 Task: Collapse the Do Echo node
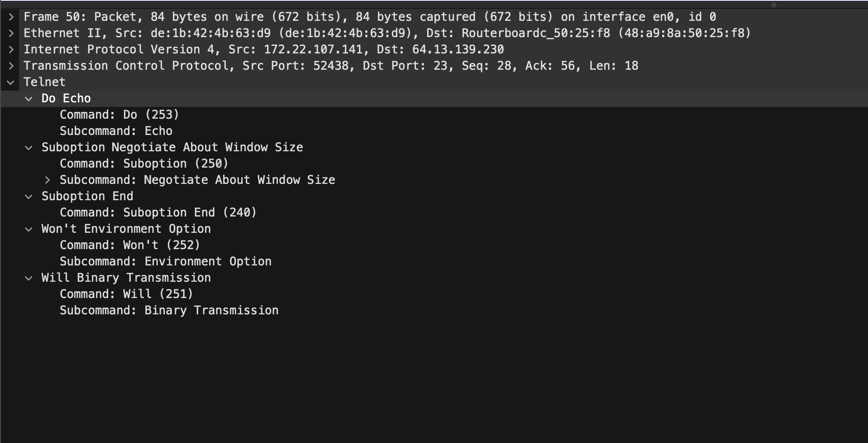coord(29,99)
